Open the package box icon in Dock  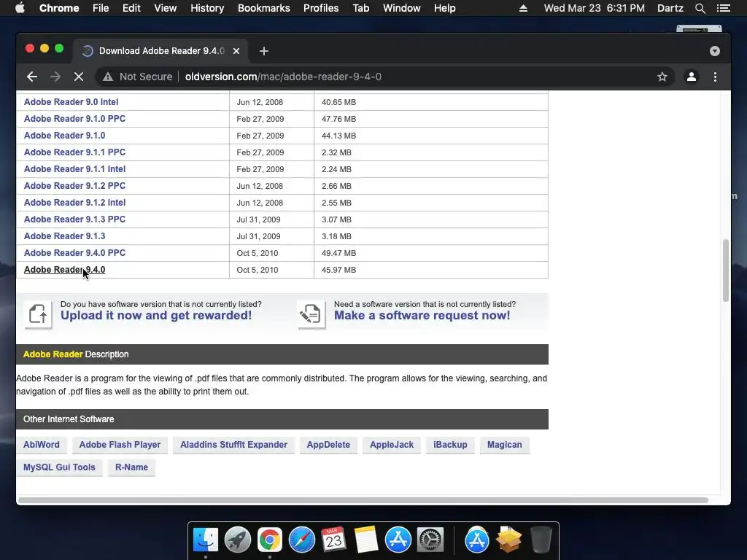click(x=508, y=540)
